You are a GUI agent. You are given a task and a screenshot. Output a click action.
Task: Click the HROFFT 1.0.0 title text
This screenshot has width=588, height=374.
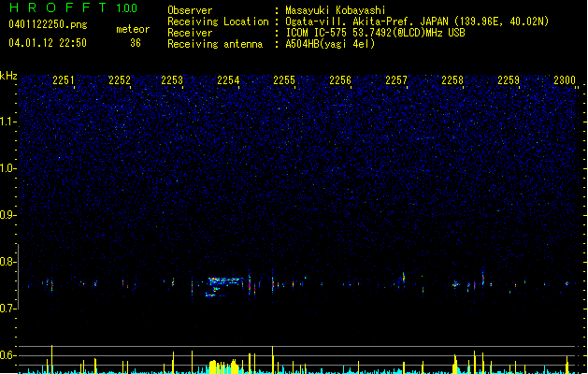pos(74,7)
